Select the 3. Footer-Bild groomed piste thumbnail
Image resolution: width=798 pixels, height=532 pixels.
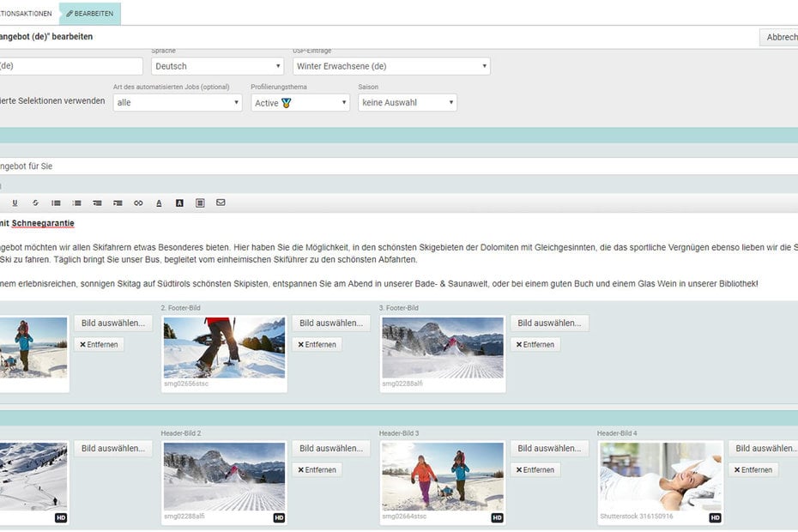[x=443, y=348]
